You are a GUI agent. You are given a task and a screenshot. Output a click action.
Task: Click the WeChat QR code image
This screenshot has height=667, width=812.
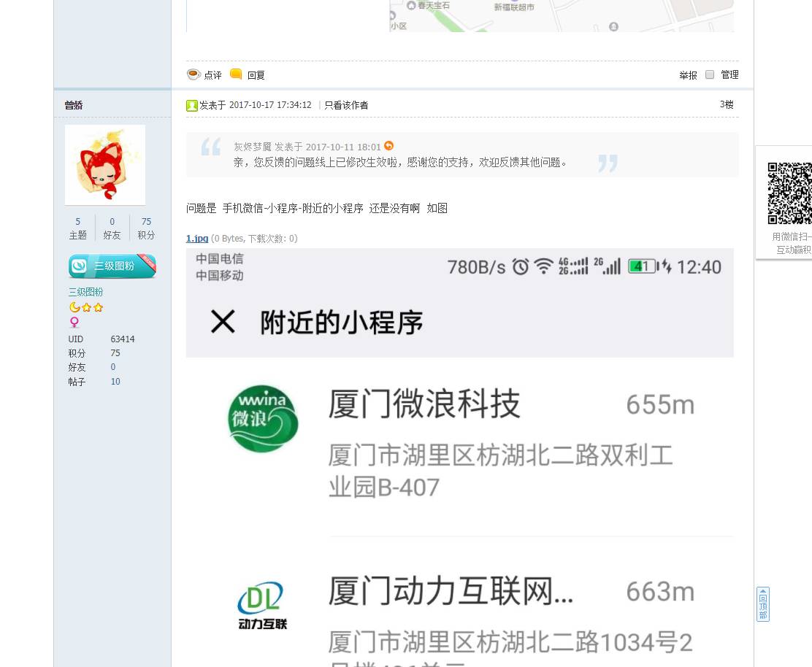[x=790, y=193]
